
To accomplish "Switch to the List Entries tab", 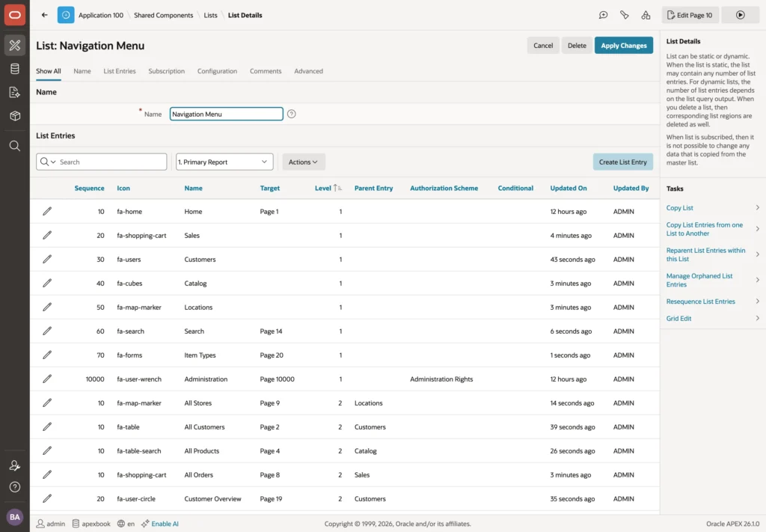I will pos(120,71).
